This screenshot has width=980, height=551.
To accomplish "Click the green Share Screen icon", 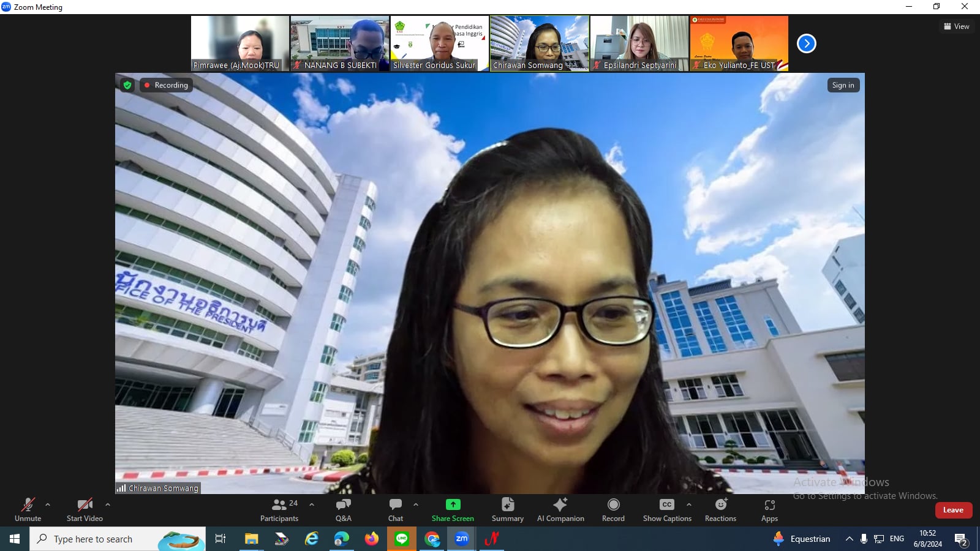I will (453, 504).
